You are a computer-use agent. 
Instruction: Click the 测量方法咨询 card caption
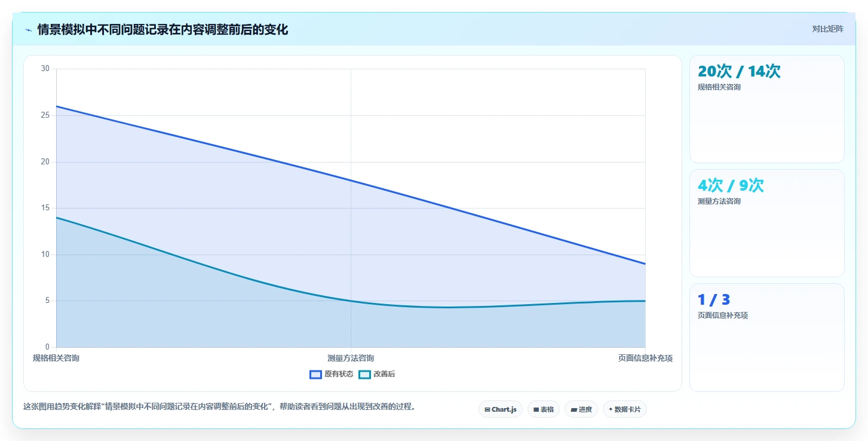point(719,201)
